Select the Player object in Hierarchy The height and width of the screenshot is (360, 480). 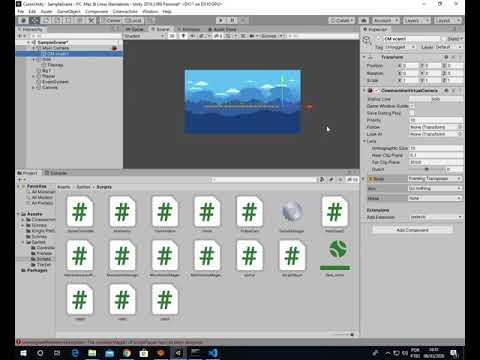[x=48, y=76]
